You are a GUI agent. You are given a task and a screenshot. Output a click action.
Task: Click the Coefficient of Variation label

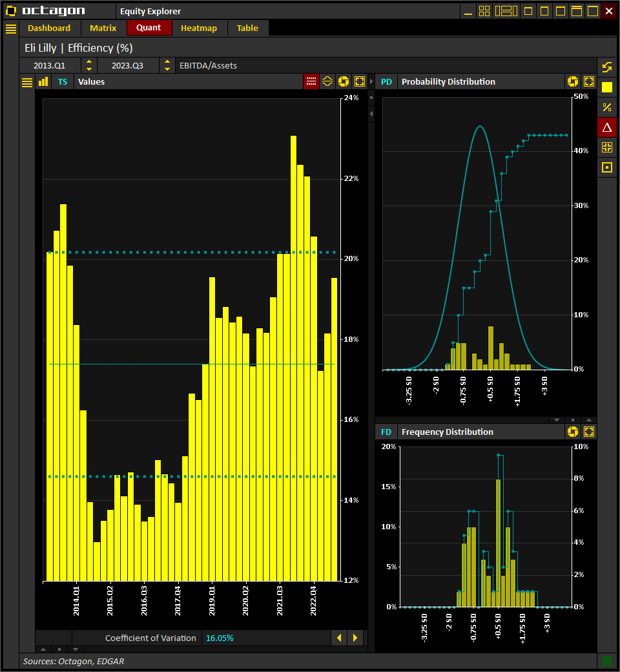pyautogui.click(x=150, y=638)
